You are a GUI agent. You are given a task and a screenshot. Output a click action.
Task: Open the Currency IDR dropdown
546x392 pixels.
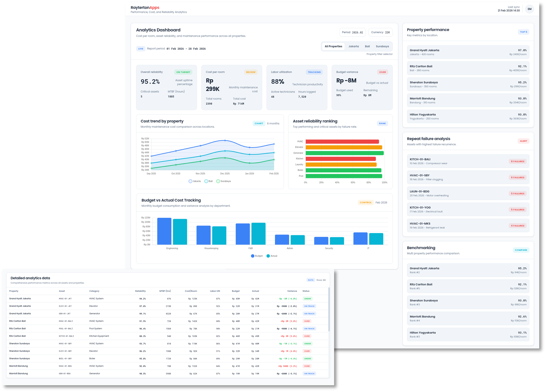coord(380,32)
